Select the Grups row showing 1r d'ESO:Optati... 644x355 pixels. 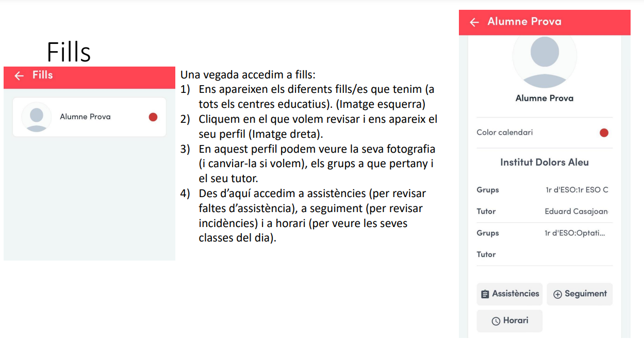(544, 233)
